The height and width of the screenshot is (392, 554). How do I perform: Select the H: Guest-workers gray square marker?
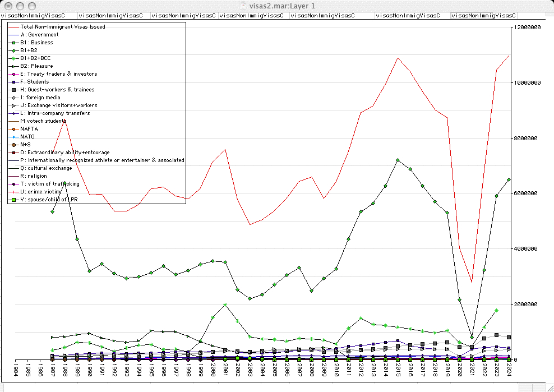pyautogui.click(x=15, y=90)
